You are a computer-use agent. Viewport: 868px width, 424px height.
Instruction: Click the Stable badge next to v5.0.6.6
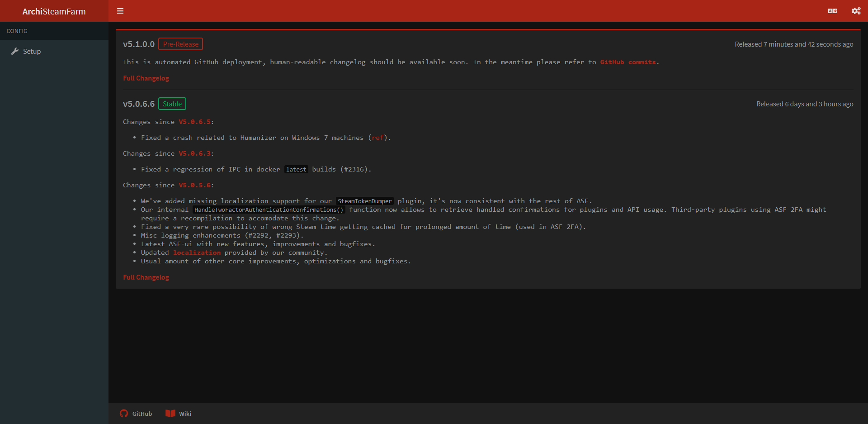pyautogui.click(x=172, y=104)
